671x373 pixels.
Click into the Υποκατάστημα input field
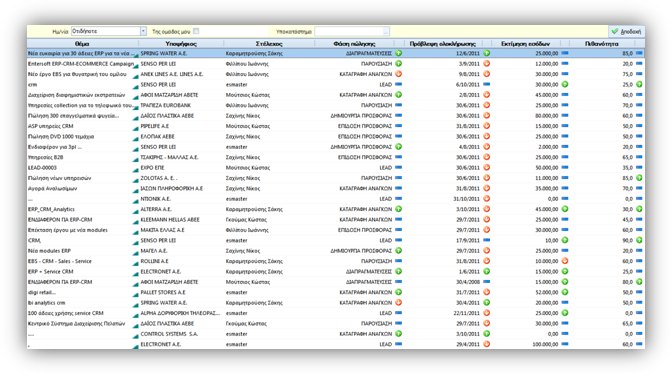click(x=349, y=31)
